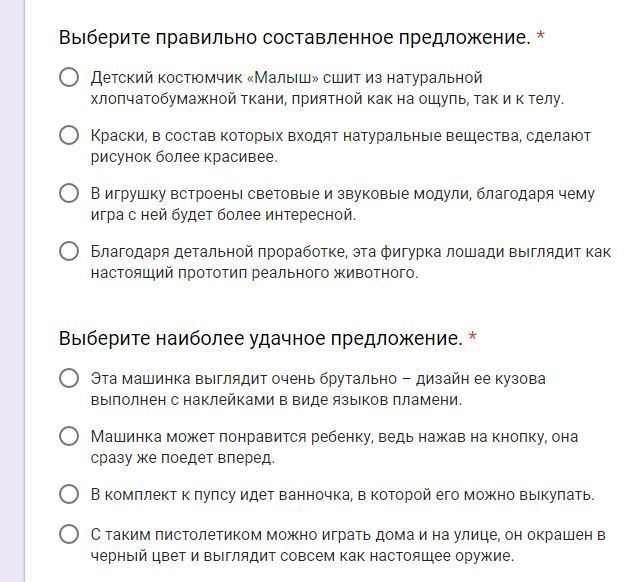Pick radio button for «В комплект к пупсу» option
This screenshot has height=582, width=629.
69,494
